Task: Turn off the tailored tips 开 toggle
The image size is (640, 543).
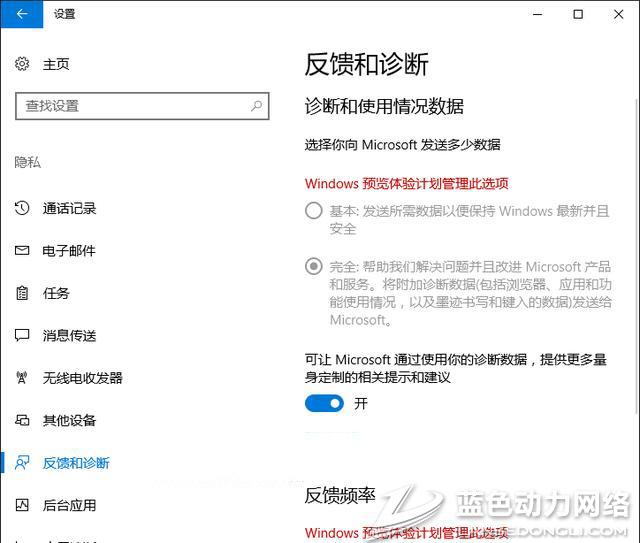Action: 324,403
